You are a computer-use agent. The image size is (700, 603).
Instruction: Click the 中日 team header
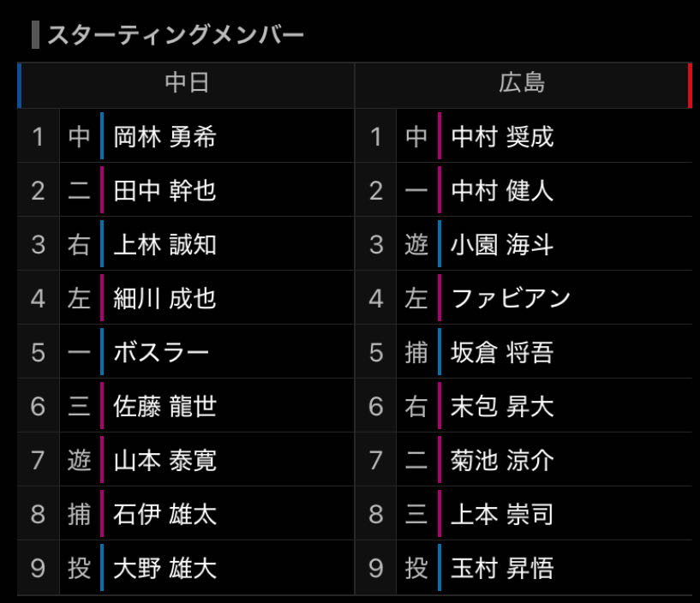pos(186,83)
